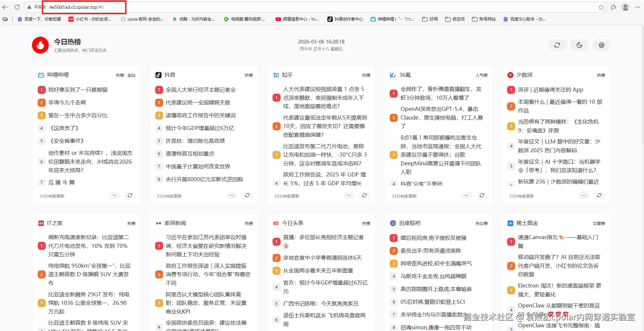
Task: Open settings gear in page header
Action: pos(602,45)
